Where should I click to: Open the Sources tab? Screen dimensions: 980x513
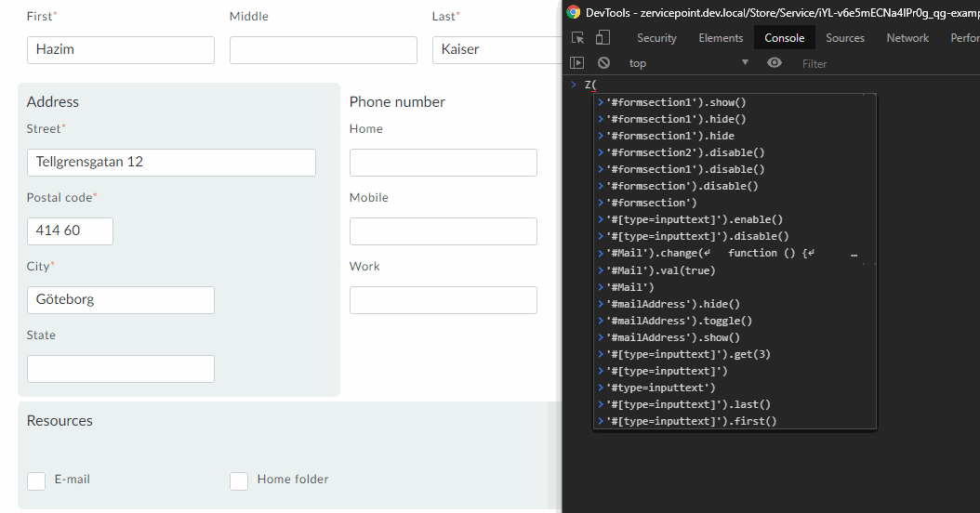tap(844, 38)
